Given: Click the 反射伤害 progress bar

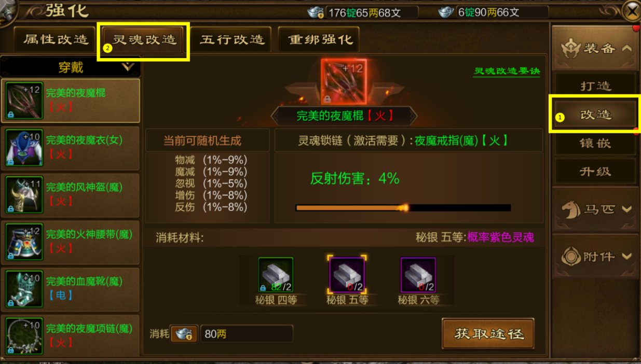Looking at the screenshot, I should coord(403,208).
